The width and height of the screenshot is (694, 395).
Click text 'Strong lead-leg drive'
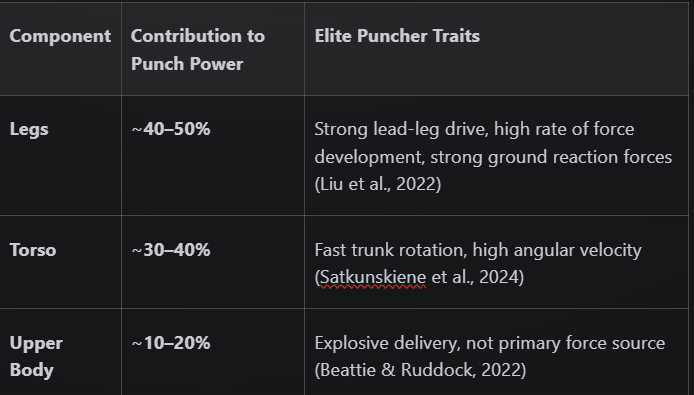(400, 129)
